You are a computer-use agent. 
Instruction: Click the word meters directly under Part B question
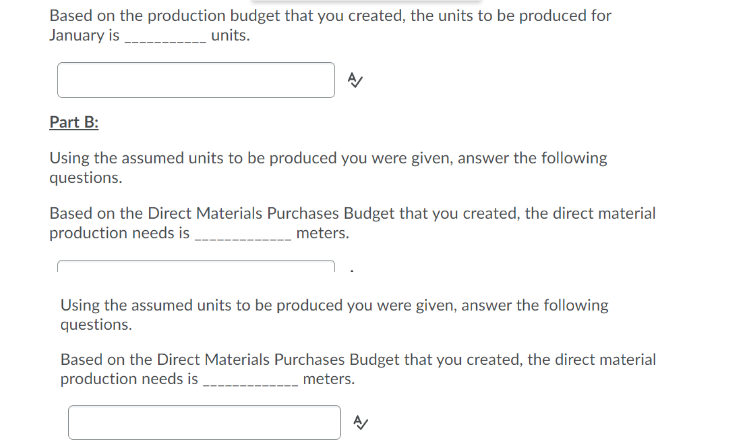[x=323, y=234]
